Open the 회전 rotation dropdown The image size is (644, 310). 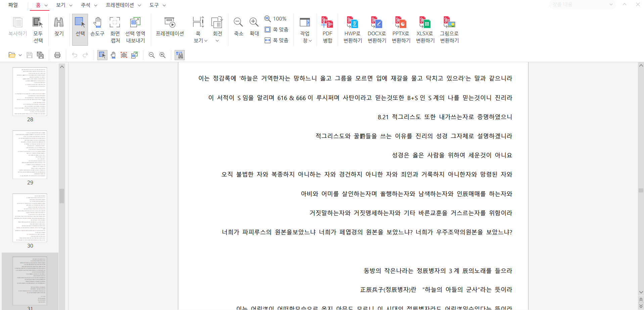(217, 40)
